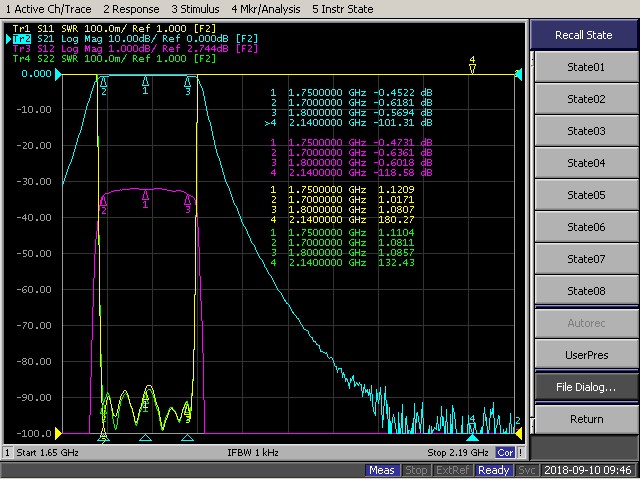The width and height of the screenshot is (640, 480).
Task: Click marker 2 on the magenta S12 trace
Action: click(103, 200)
